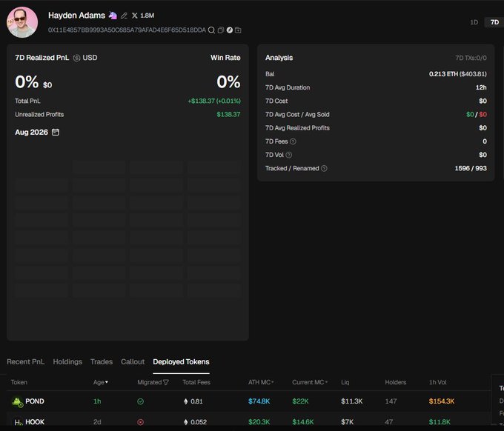The width and height of the screenshot is (504, 431).
Task: Click the POND 1h Vol value $154.3K
Action: [x=442, y=401]
